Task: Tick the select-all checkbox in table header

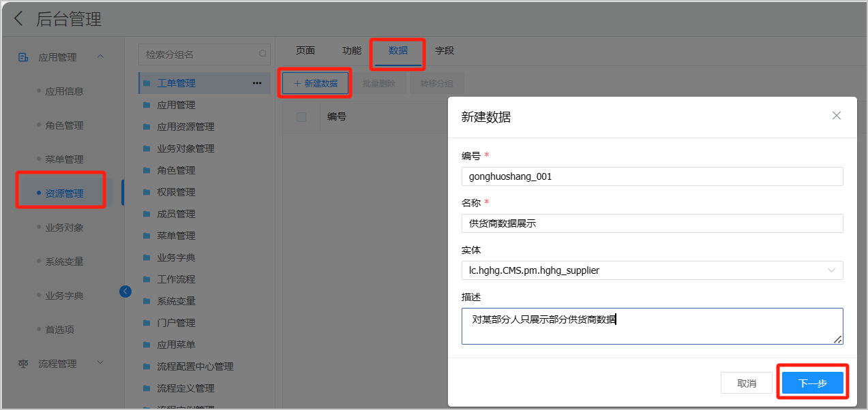Action: 301,117
